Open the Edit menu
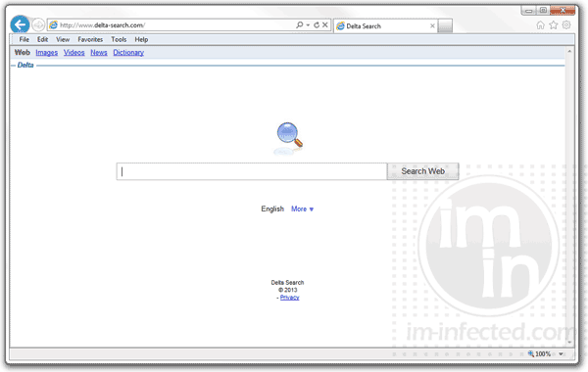 [x=42, y=39]
